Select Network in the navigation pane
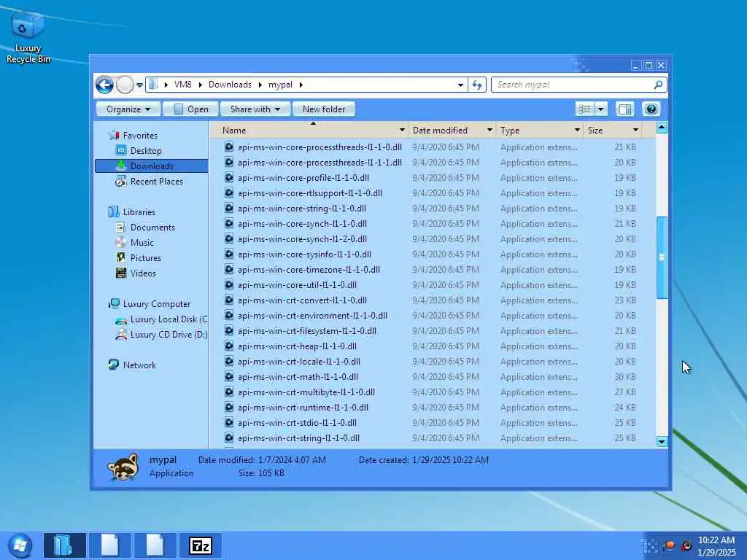The width and height of the screenshot is (747, 560). coord(133,365)
